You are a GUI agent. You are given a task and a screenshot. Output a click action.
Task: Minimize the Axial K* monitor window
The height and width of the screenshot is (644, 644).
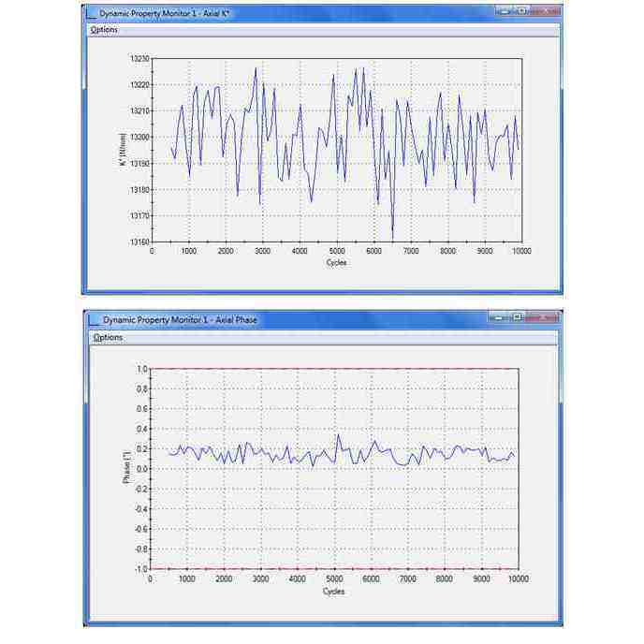tap(505, 11)
